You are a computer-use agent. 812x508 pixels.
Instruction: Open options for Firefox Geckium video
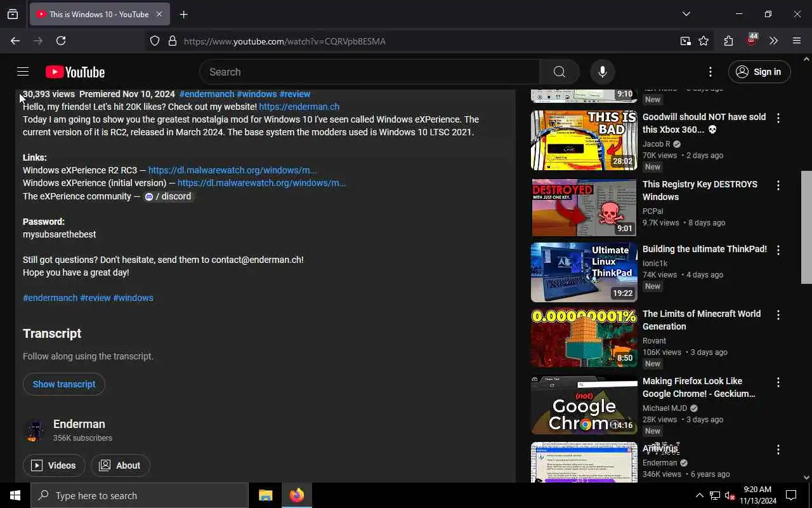pos(778,382)
